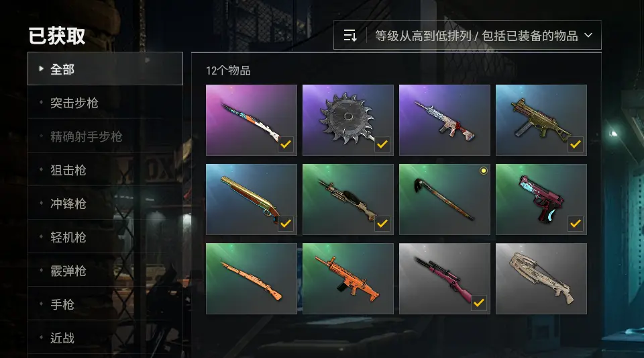Select the purple-tier white and red rifle thumbnail
Image resolution: width=644 pixels, height=358 pixels.
click(x=444, y=120)
